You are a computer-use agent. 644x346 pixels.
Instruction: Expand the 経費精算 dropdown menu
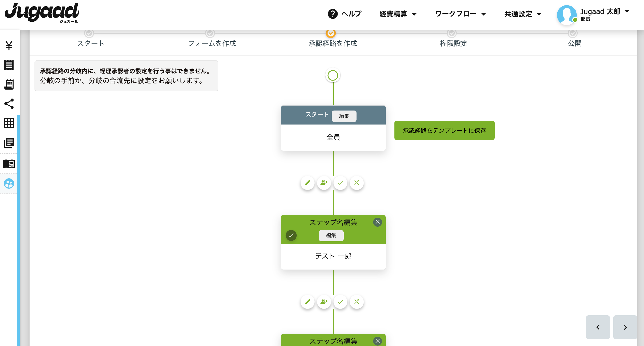398,14
